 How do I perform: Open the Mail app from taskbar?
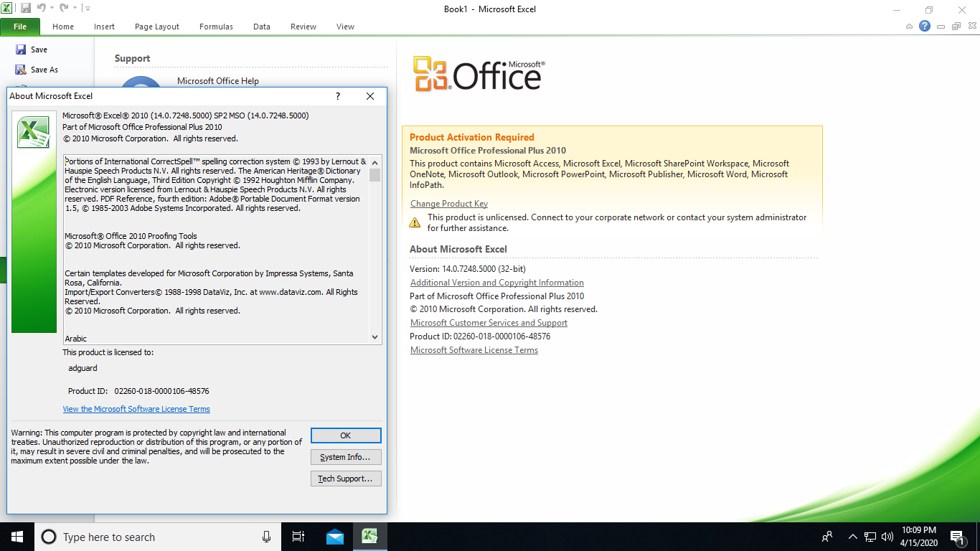tap(335, 537)
